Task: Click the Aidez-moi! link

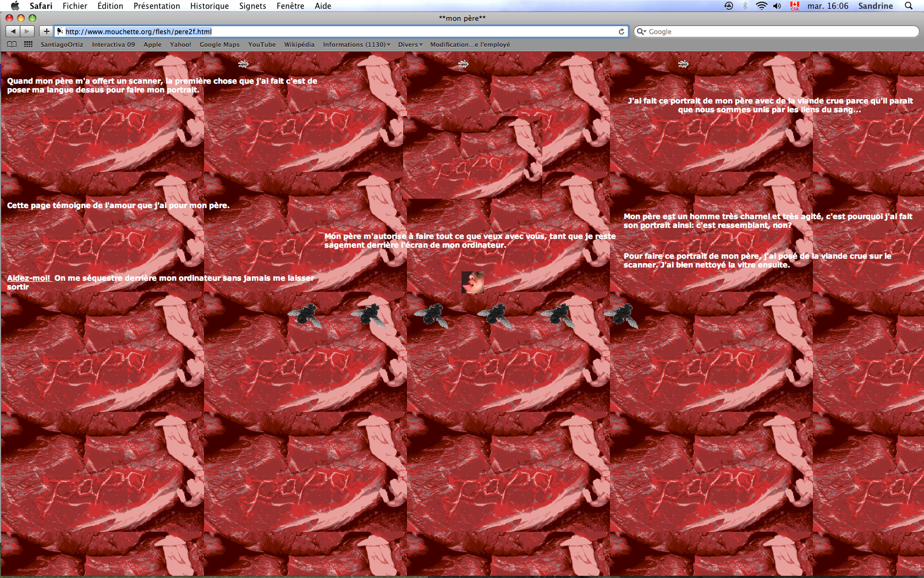Action: click(29, 278)
